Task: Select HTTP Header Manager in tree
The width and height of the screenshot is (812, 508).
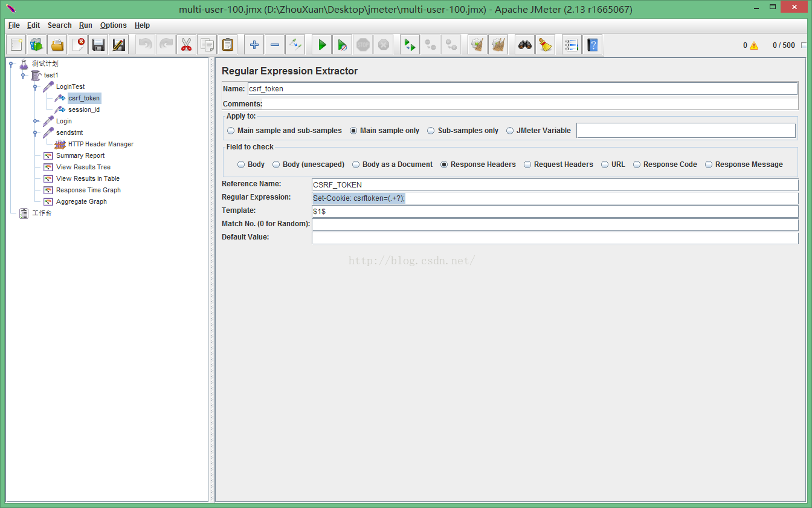Action: (x=101, y=144)
